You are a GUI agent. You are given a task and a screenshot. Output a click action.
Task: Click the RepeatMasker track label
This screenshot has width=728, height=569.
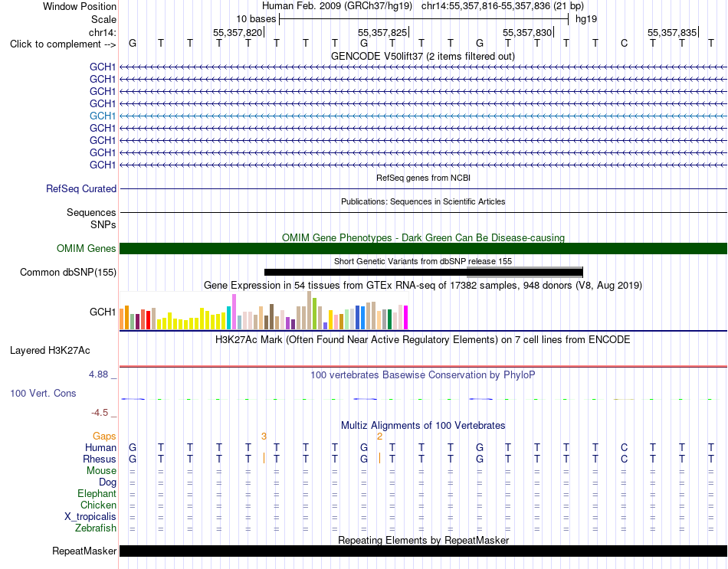pos(84,551)
